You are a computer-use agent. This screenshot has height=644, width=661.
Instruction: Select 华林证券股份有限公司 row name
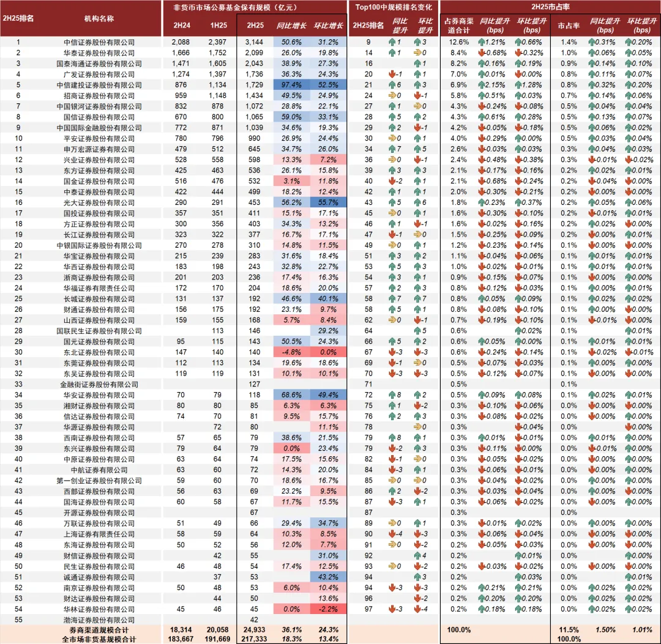(x=99, y=609)
